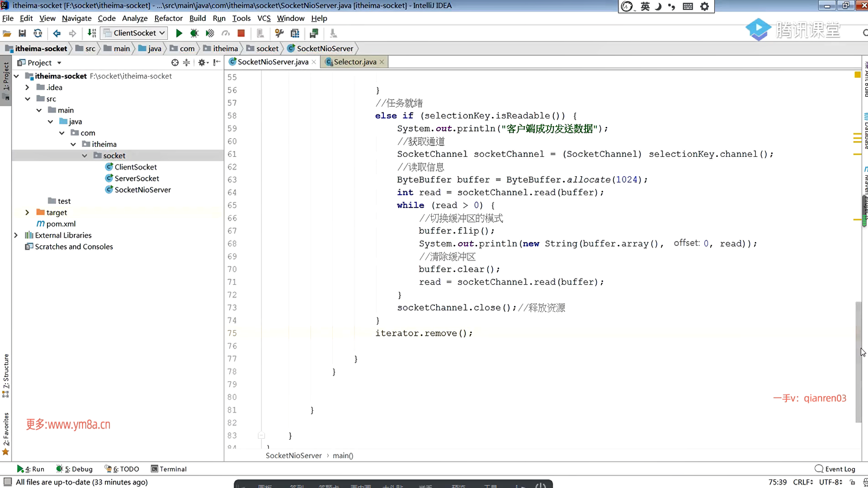This screenshot has width=868, height=488.
Task: Expand the target folder in project tree
Action: coord(27,212)
